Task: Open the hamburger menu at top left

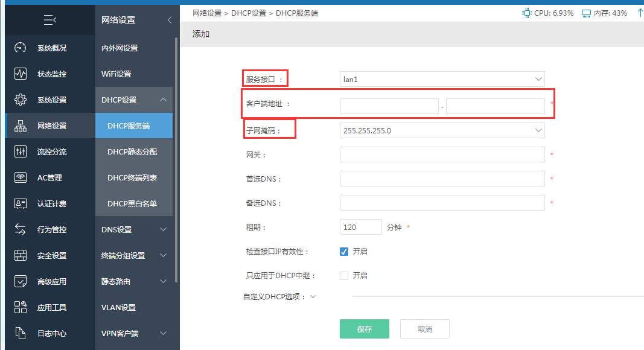Action: click(x=50, y=20)
